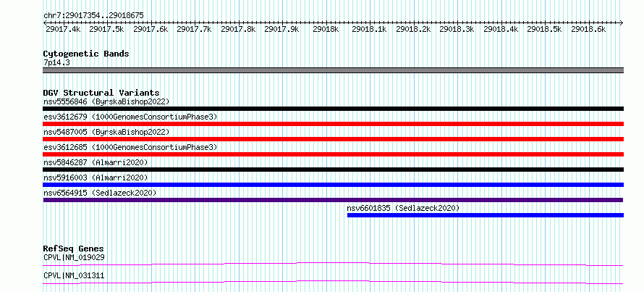Click the DGV Structural Variants track title
This screenshot has width=644, height=292.
click(101, 93)
